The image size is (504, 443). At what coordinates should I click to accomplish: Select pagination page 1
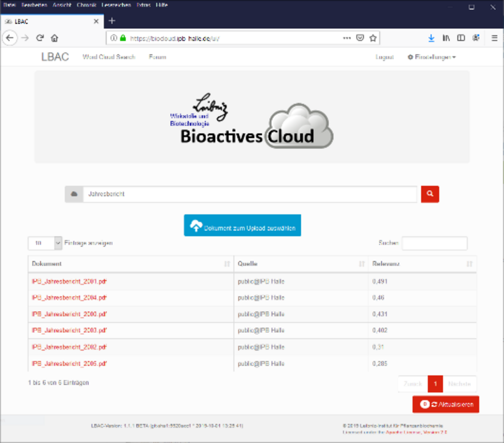[435, 384]
